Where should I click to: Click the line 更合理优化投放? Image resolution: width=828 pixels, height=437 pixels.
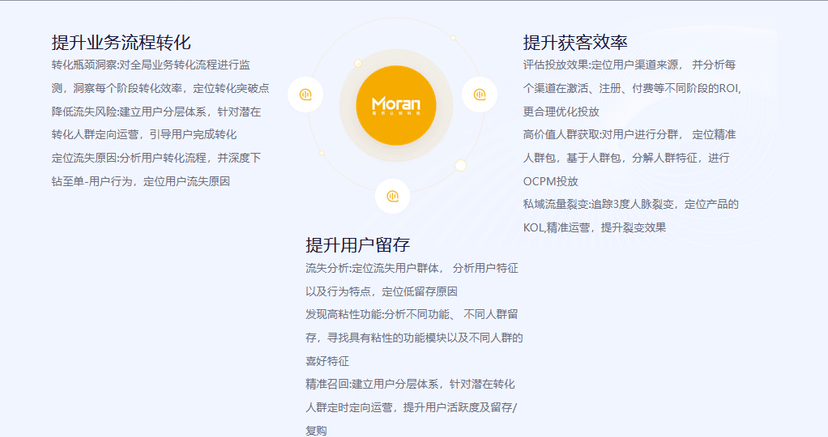(x=561, y=111)
